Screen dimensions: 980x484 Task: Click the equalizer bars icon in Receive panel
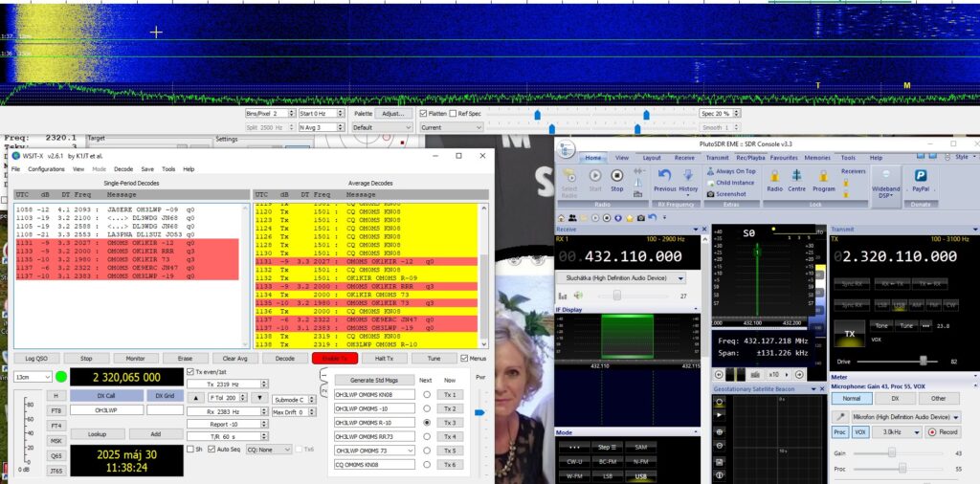(x=563, y=296)
